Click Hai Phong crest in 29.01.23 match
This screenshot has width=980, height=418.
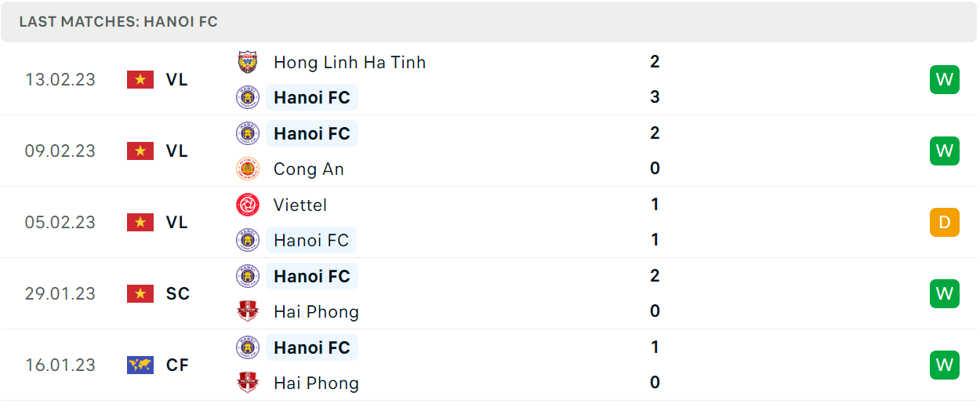[248, 311]
